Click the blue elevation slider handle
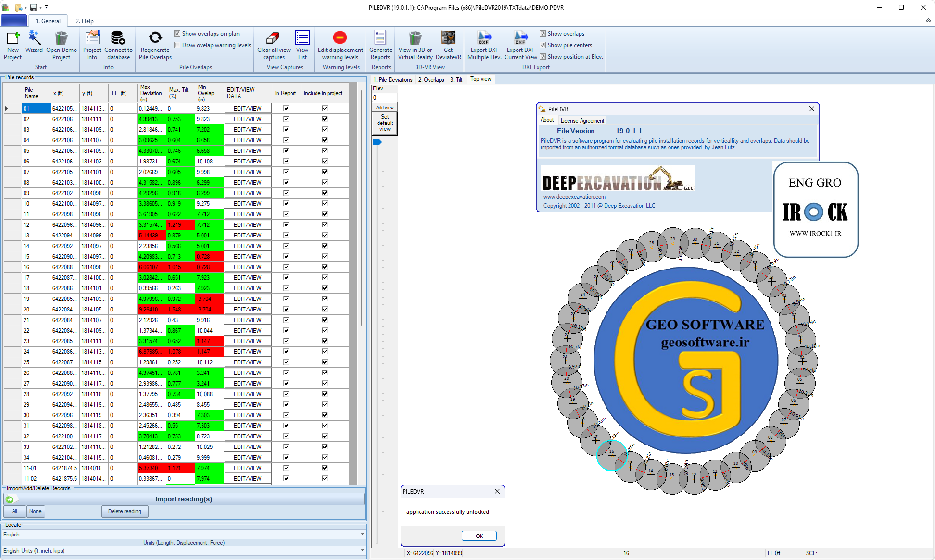 click(377, 142)
